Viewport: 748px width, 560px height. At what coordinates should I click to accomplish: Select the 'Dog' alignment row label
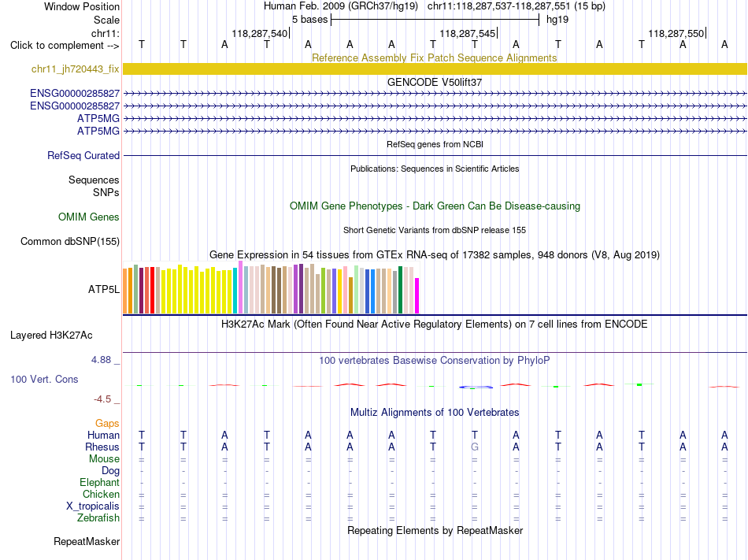point(110,471)
